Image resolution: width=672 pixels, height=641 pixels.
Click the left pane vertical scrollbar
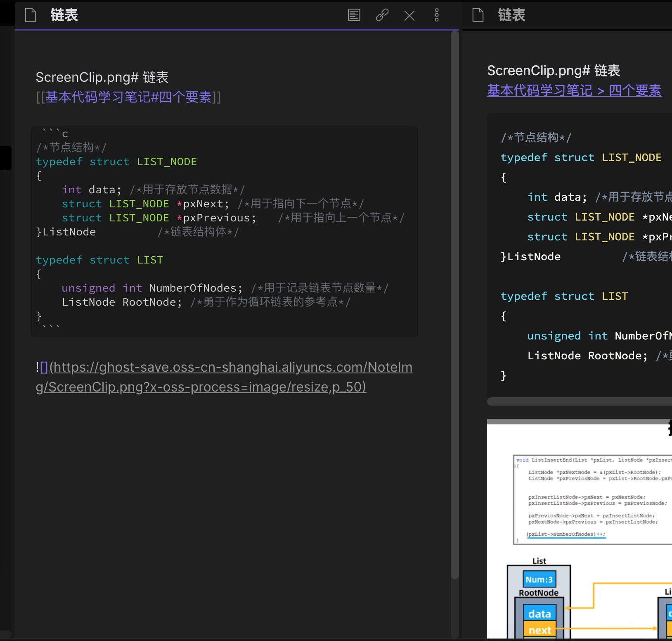click(x=454, y=305)
